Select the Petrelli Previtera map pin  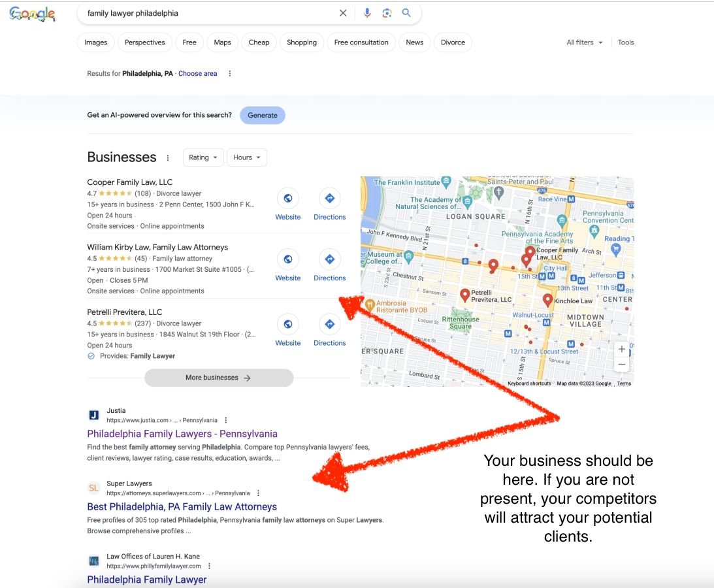click(x=464, y=295)
